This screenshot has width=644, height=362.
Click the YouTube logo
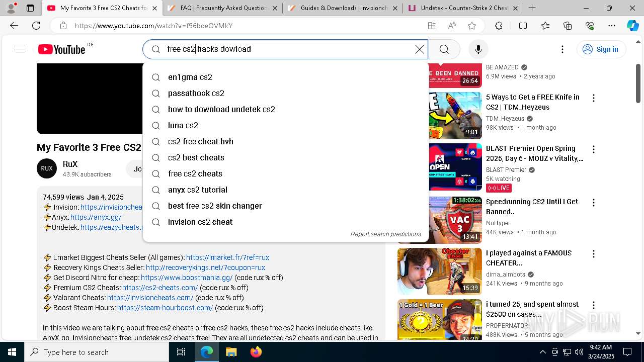(62, 49)
